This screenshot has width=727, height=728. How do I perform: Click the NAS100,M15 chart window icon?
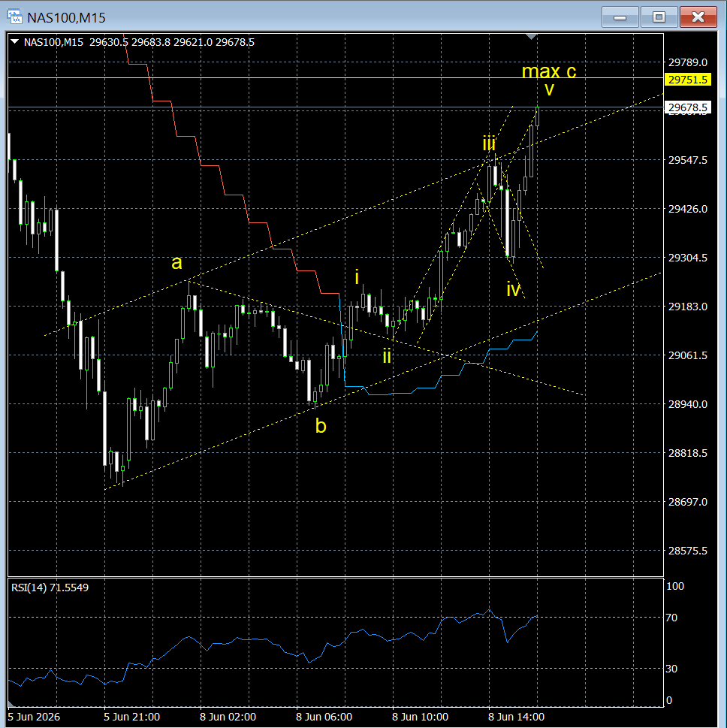pos(14,17)
